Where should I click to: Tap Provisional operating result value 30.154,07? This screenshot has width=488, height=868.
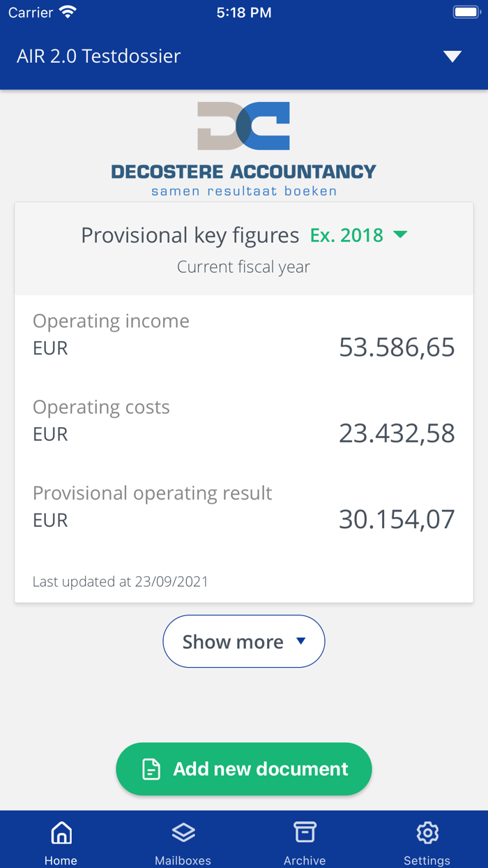click(x=397, y=519)
